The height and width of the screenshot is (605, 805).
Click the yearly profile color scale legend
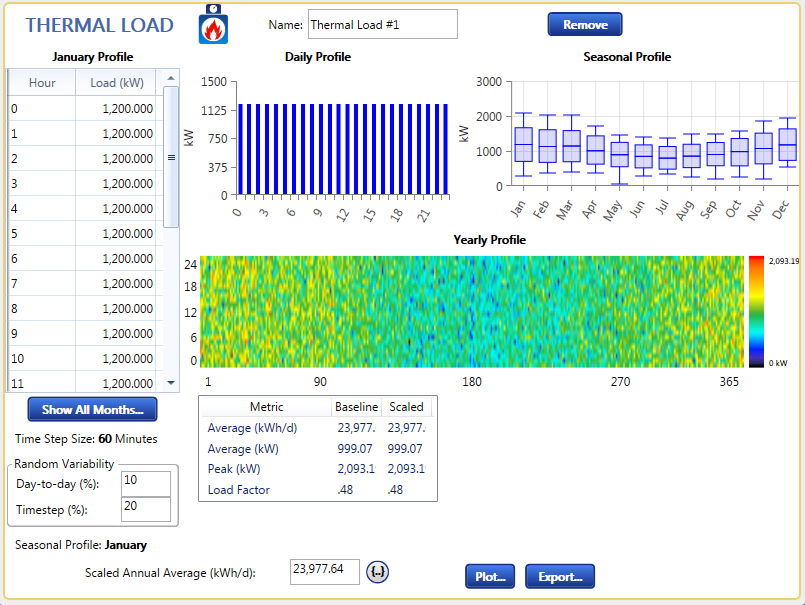coord(757,311)
